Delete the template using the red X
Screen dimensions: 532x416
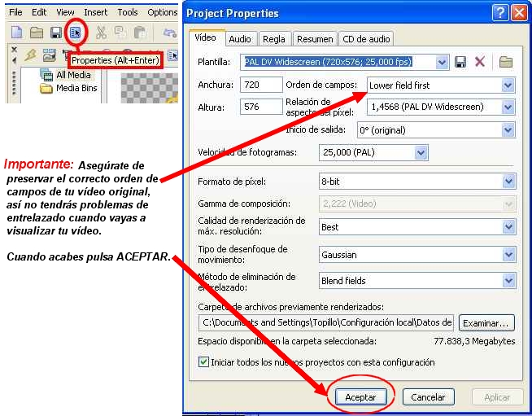(480, 62)
